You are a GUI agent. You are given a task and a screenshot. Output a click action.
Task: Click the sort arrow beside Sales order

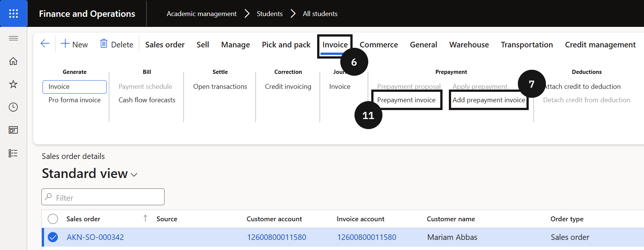[146, 218]
